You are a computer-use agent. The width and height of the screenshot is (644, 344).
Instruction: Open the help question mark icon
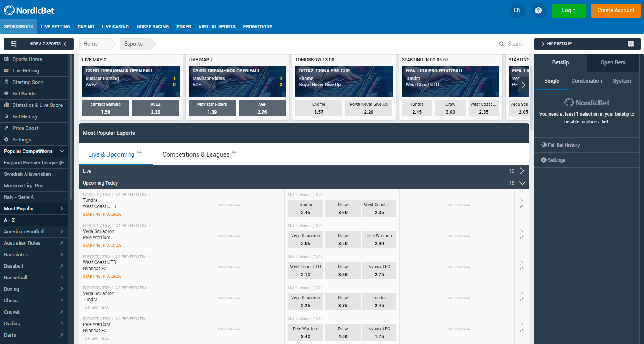538,10
